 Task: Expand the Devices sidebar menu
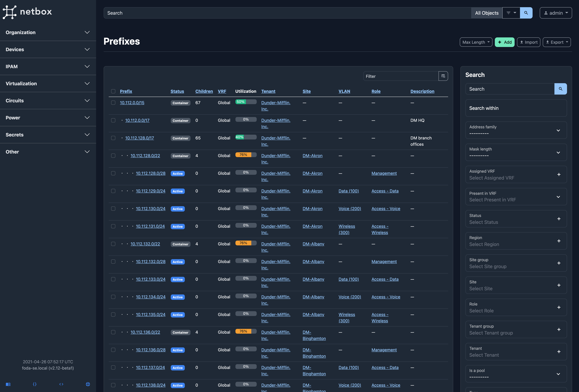(x=48, y=49)
